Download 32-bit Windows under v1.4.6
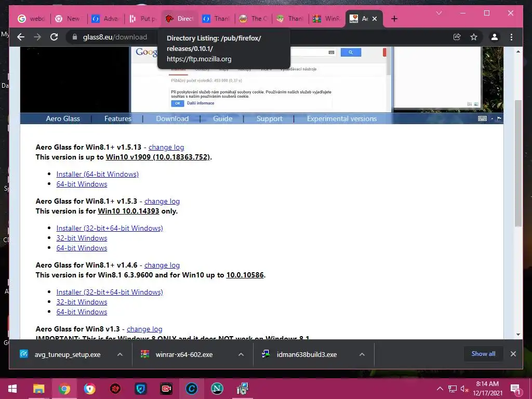Screen dimensions: 532x399 82,302
